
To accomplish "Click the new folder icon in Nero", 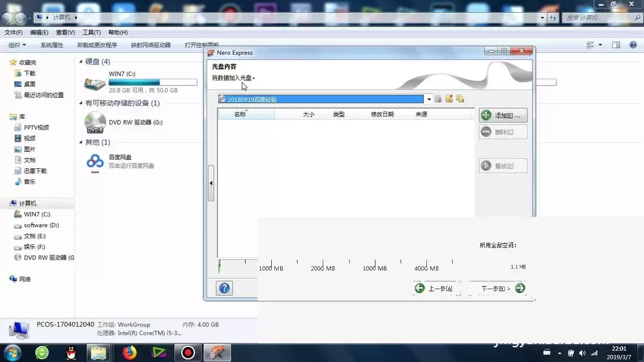I will click(449, 99).
